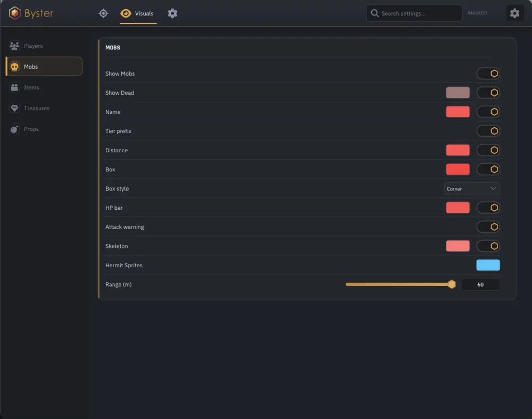The height and width of the screenshot is (419, 532).
Task: Open top-right settings gear button
Action: pos(514,13)
